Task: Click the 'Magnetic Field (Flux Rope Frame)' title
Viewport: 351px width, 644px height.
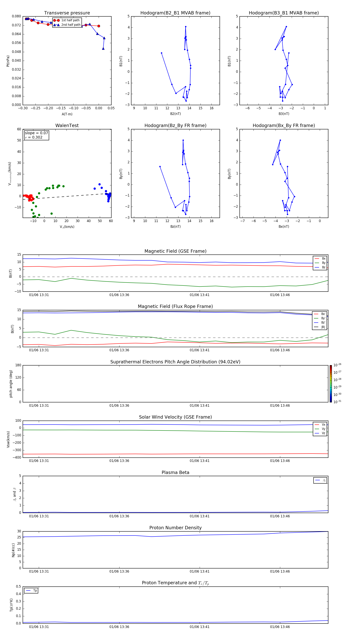Action: click(175, 307)
